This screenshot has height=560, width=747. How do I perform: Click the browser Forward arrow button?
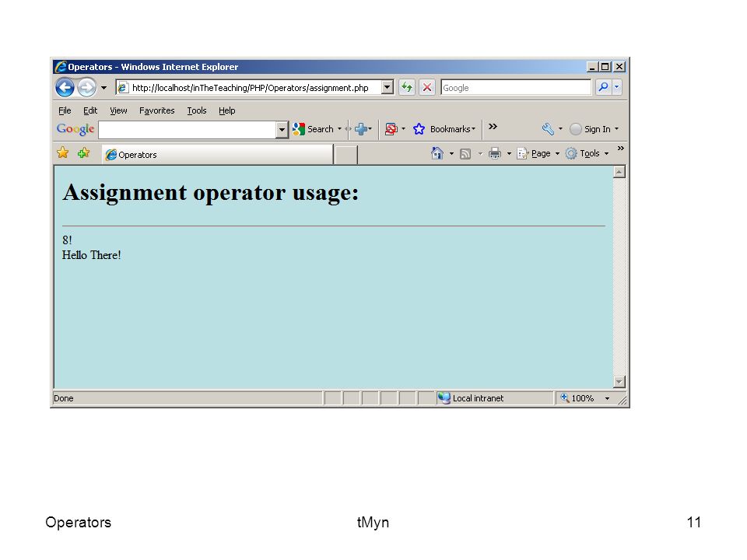(x=86, y=87)
